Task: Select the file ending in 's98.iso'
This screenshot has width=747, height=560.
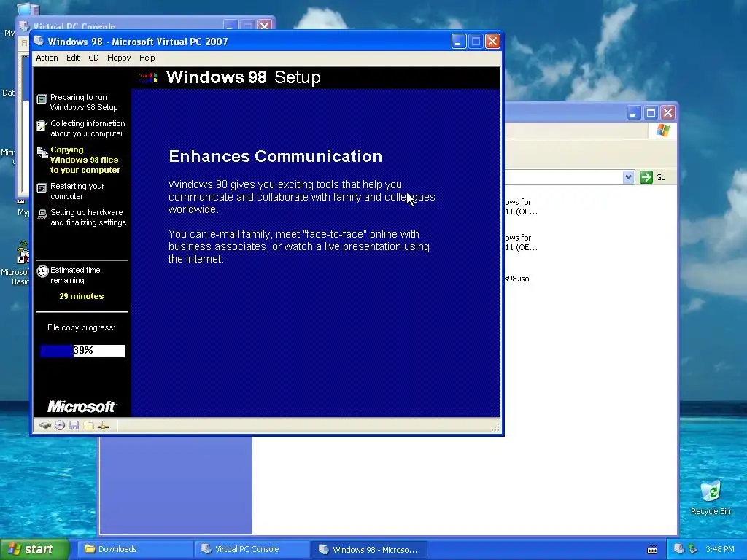Action: (517, 279)
